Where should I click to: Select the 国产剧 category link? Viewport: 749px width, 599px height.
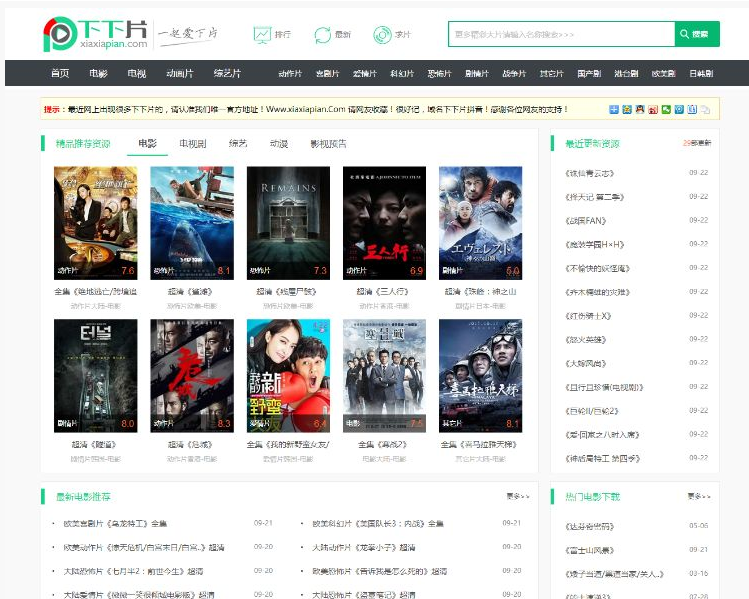click(x=589, y=74)
